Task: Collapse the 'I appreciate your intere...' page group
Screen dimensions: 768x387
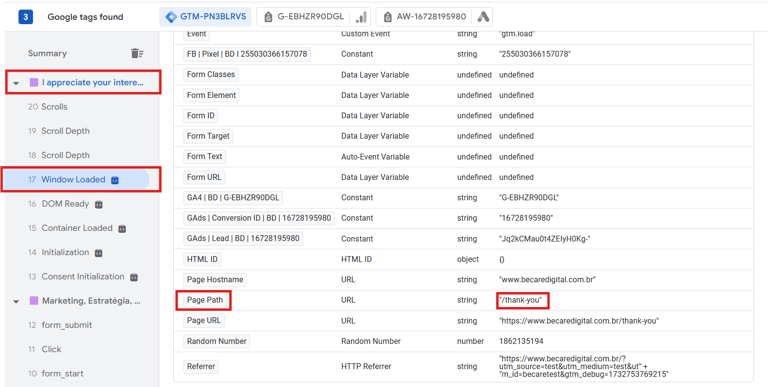Action: 16,83
